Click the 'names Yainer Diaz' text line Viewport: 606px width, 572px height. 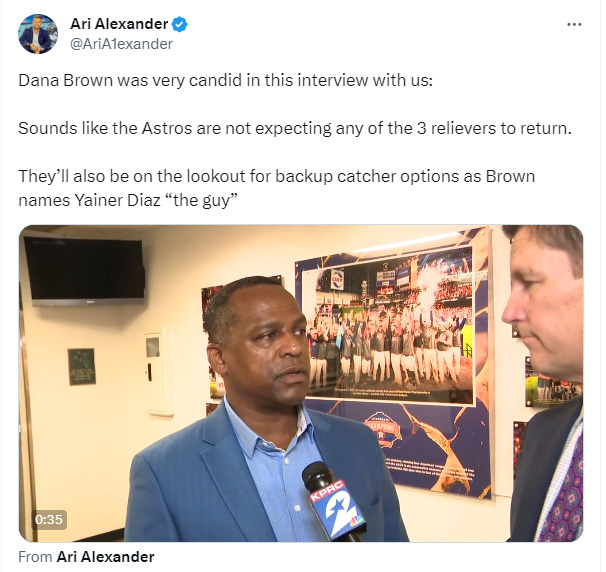[x=128, y=200]
